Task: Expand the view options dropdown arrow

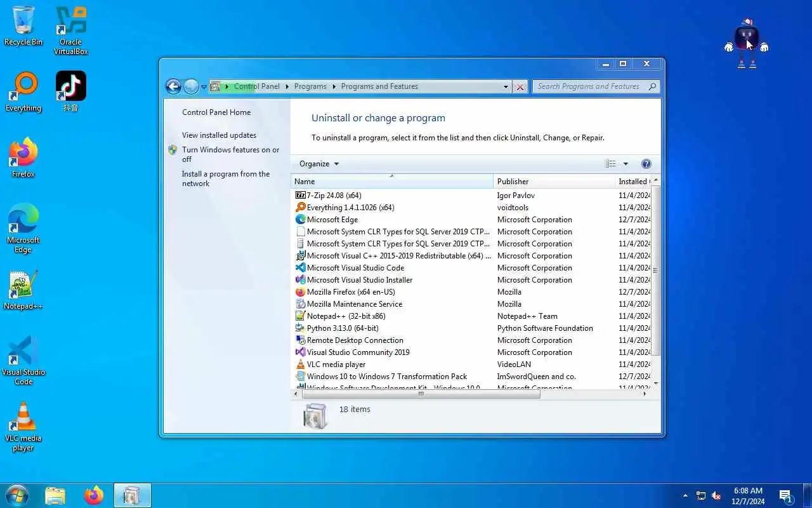Action: 625,164
